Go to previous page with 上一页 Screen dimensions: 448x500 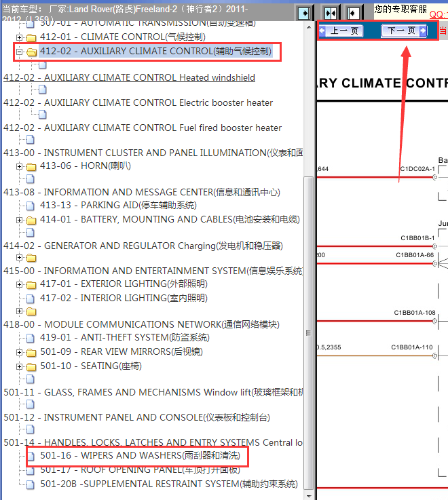[x=341, y=31]
